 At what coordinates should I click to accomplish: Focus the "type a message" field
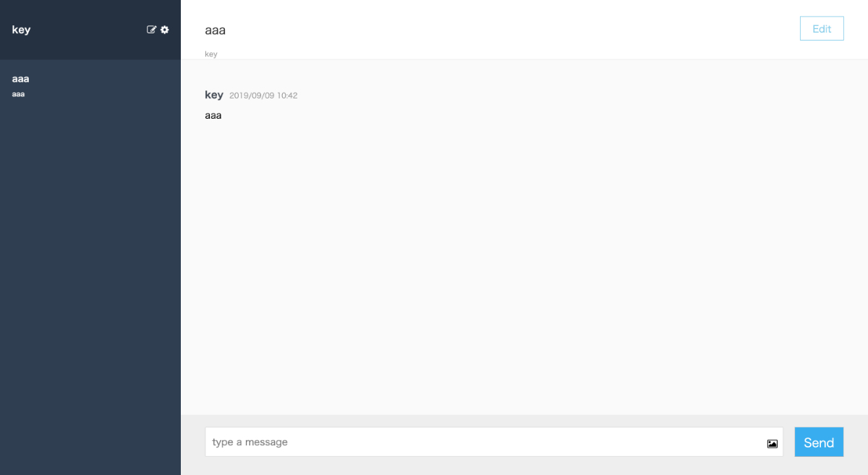point(494,442)
